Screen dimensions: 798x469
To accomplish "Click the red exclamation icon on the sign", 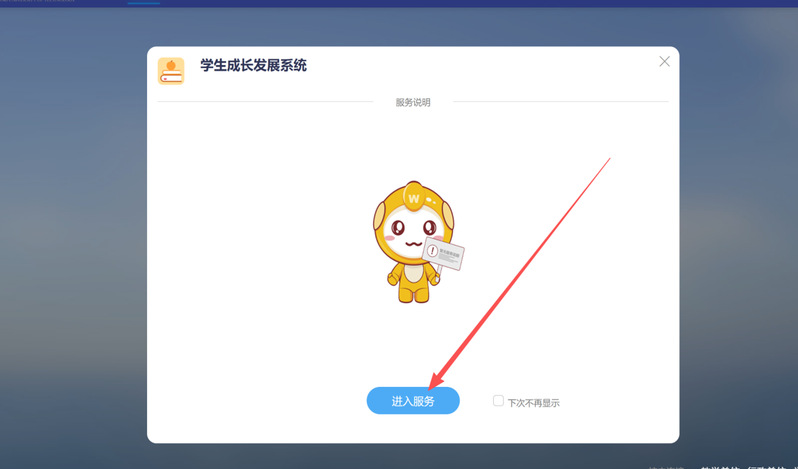I will [432, 251].
